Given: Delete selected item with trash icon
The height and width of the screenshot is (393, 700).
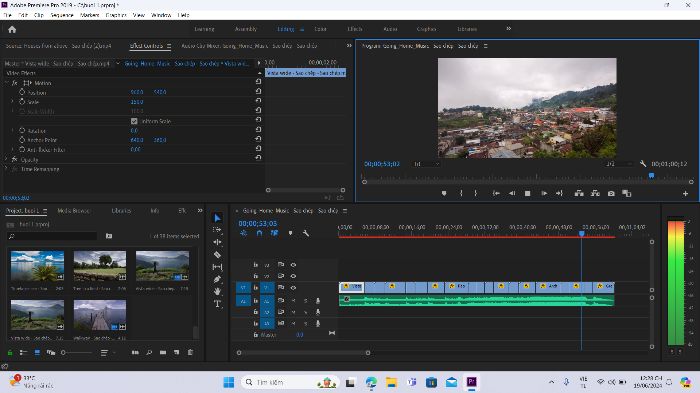Looking at the screenshot, I should tap(190, 352).
